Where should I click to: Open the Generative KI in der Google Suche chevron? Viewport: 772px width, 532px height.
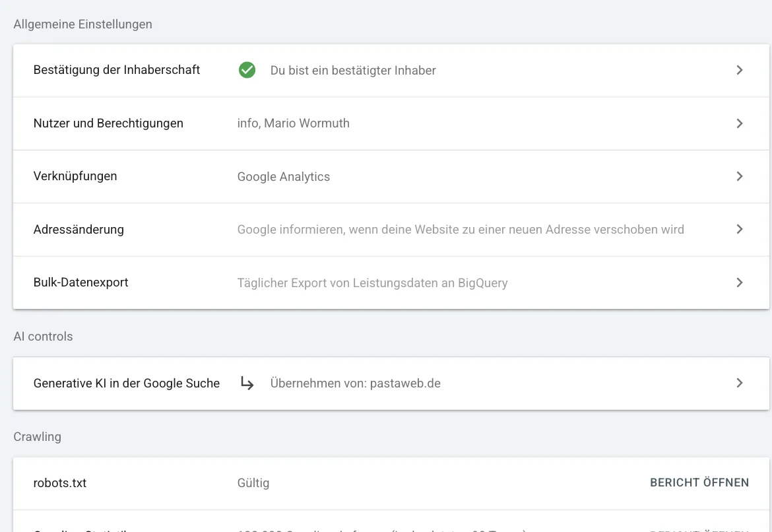[x=740, y=383]
